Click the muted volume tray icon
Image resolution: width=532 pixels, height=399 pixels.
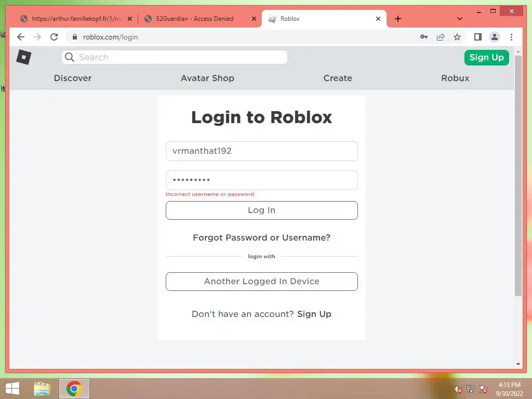point(458,389)
